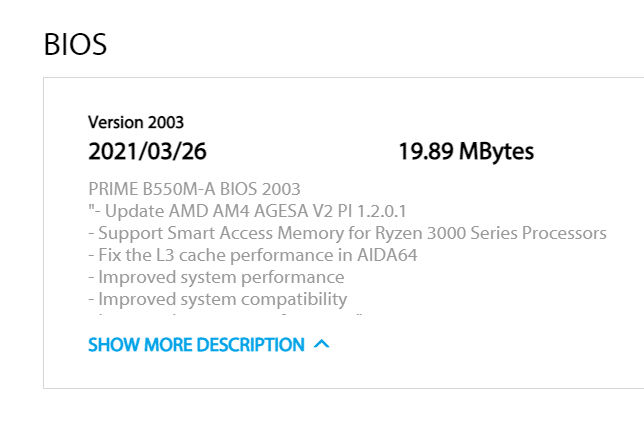Screen dimensions: 644x427
Task: Collapse description using the blue chevron arrow
Action: [x=321, y=344]
